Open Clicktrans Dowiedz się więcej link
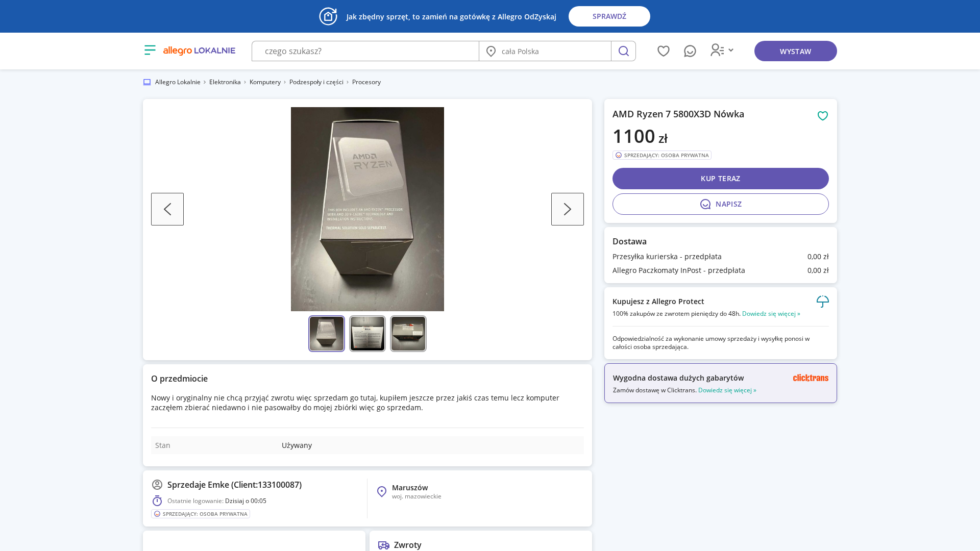Viewport: 980px width, 551px height. 727,390
